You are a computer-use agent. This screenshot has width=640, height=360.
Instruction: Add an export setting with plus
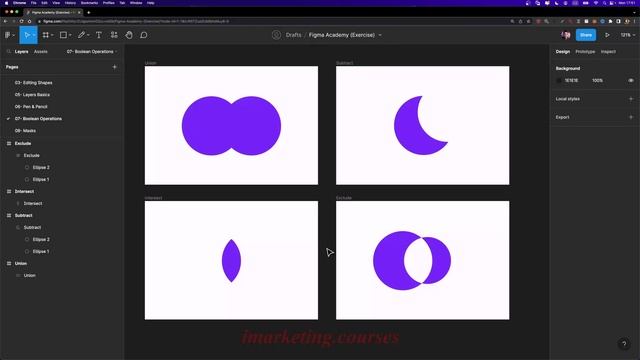[x=631, y=117]
